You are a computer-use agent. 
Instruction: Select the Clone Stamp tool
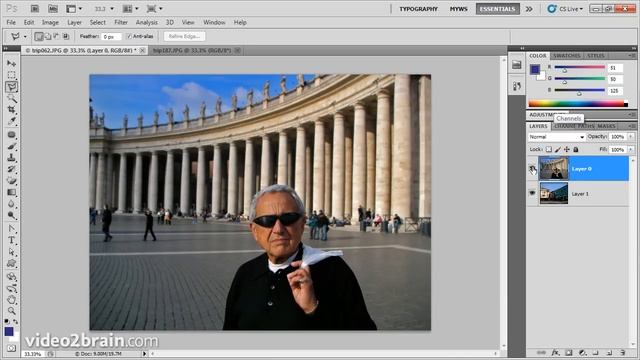coord(11,158)
